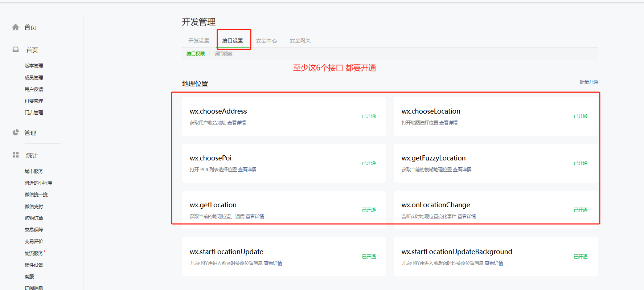The width and height of the screenshot is (644, 290).
Task: Select the 接口设置 tab
Action: tap(233, 41)
